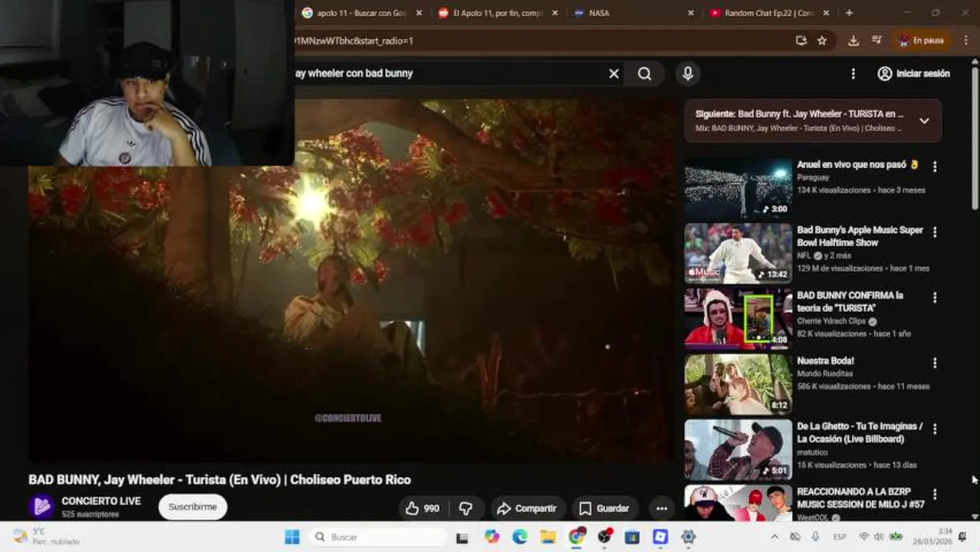The image size is (980, 552).
Task: Close the 'Random Chat Ep.22' tab
Action: (x=826, y=13)
